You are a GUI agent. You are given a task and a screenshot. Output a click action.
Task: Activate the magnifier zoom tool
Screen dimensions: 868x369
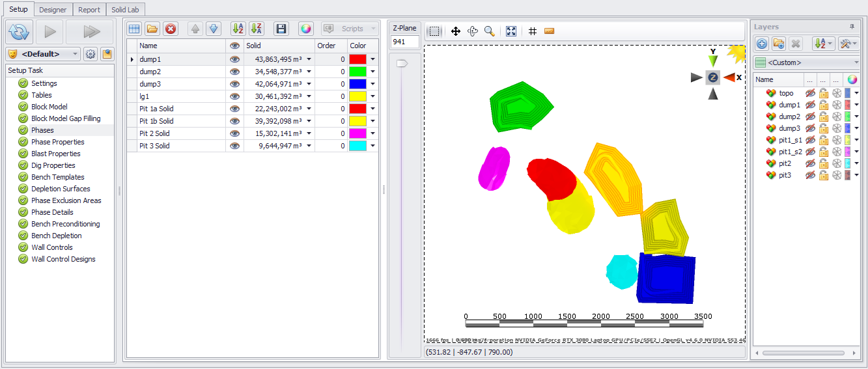[490, 31]
